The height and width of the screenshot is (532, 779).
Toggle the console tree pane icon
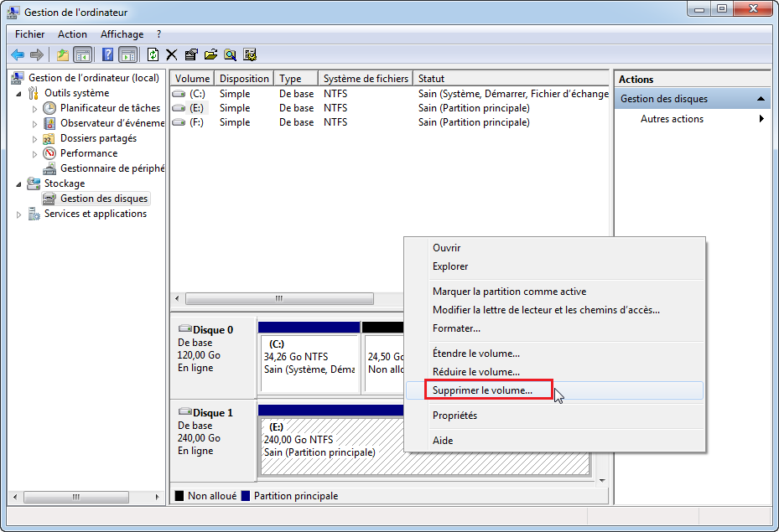(x=82, y=54)
